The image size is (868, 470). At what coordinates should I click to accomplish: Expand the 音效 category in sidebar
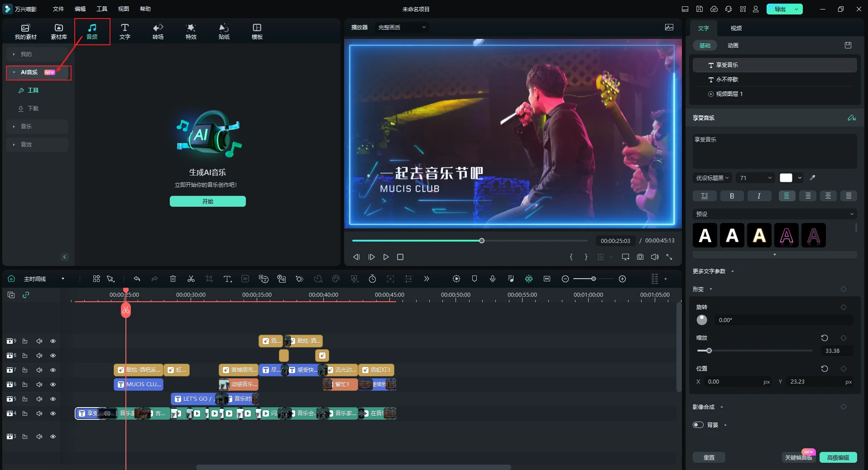click(38, 144)
